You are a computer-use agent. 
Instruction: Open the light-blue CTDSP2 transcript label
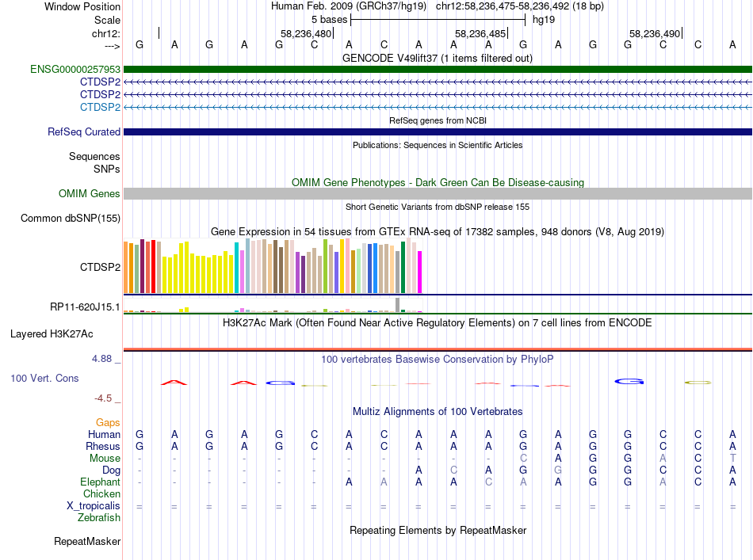[100, 107]
